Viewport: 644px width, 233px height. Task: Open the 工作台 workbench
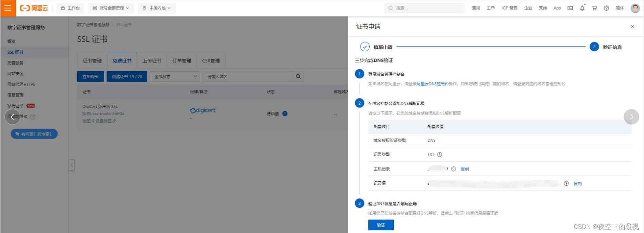click(x=70, y=8)
